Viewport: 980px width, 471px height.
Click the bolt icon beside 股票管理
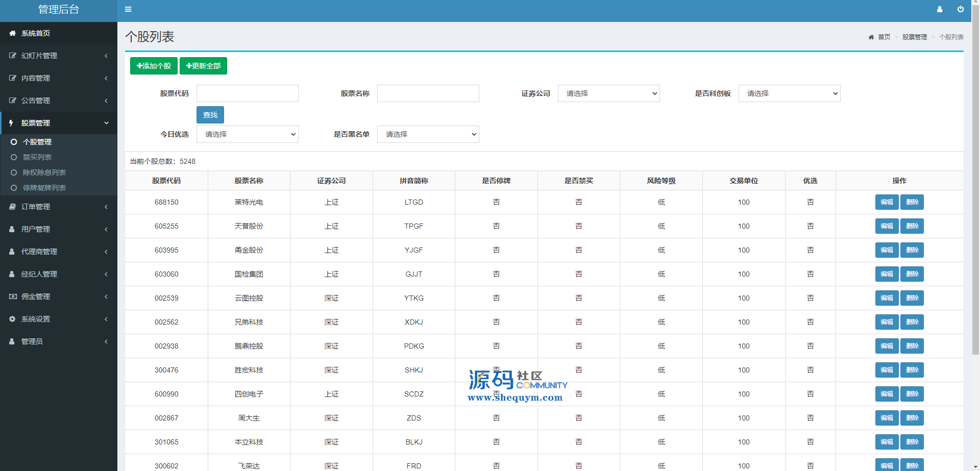click(11, 123)
